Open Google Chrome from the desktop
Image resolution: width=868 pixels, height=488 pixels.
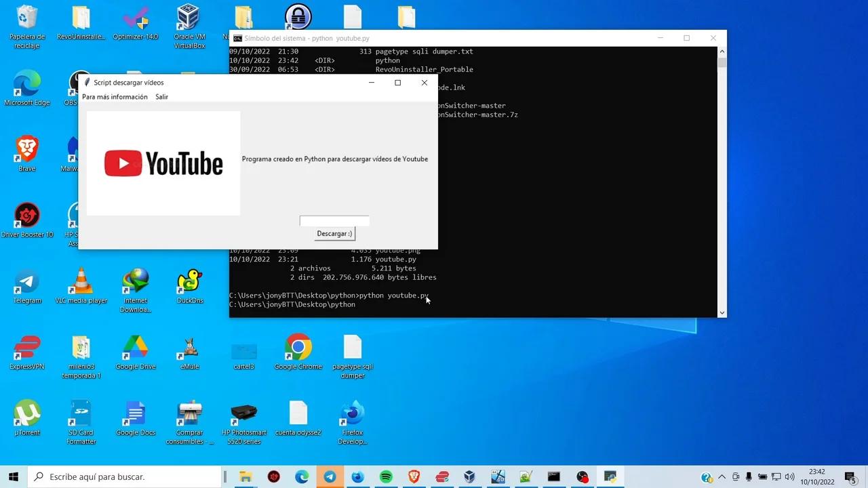click(x=298, y=348)
